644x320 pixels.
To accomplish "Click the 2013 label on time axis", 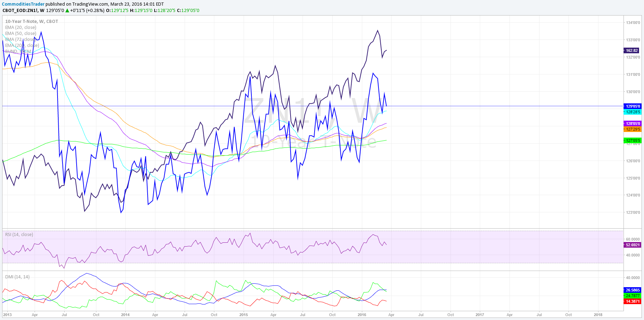I will tap(7, 315).
